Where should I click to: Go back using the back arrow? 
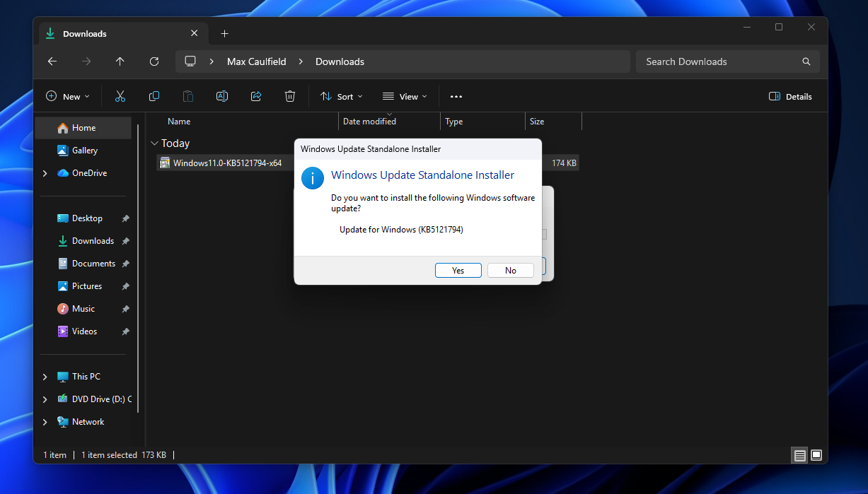tap(52, 61)
